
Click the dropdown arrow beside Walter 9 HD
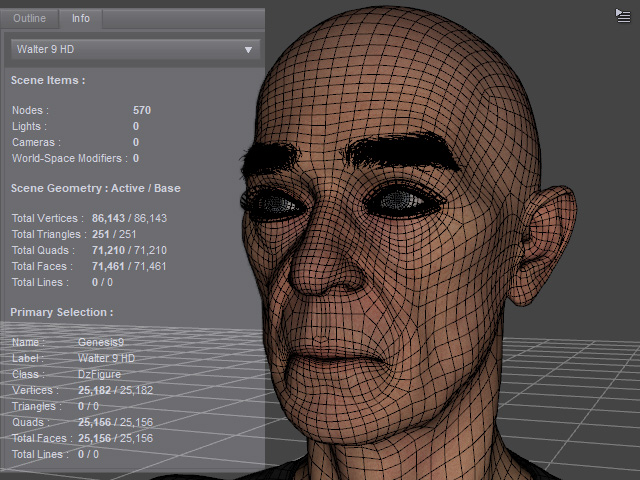[x=248, y=50]
